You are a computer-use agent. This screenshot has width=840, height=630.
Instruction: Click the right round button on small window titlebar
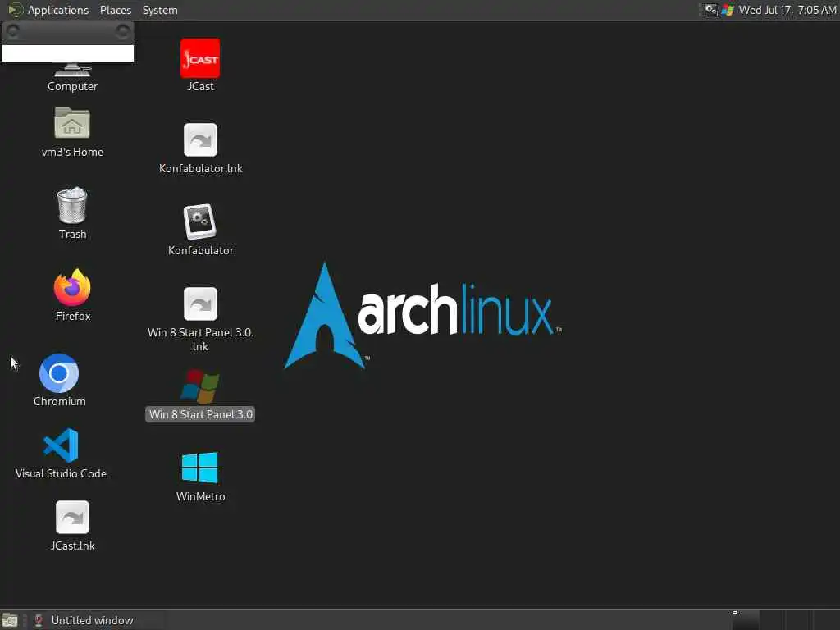point(123,32)
